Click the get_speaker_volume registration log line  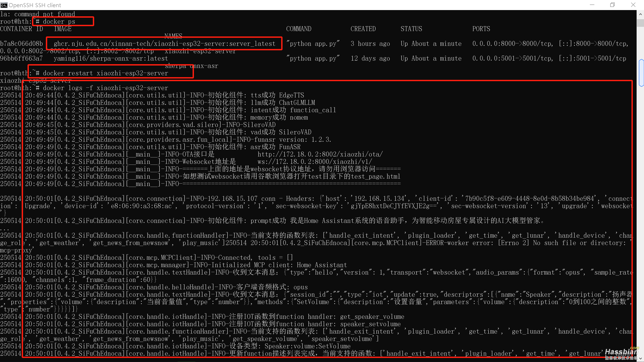pos(202,317)
